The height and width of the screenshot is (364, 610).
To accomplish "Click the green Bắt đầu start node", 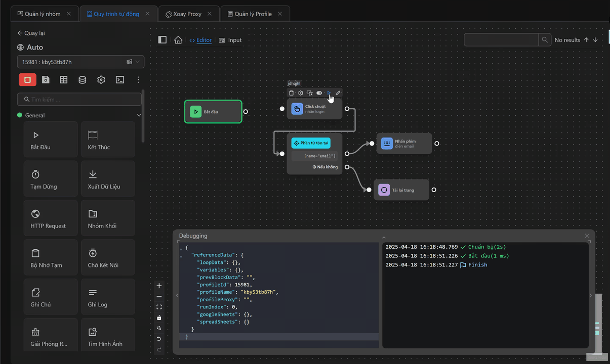I will click(213, 111).
